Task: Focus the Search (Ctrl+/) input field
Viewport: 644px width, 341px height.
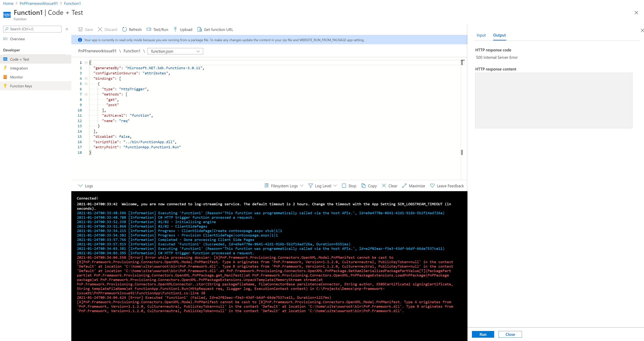Action: pos(32,29)
